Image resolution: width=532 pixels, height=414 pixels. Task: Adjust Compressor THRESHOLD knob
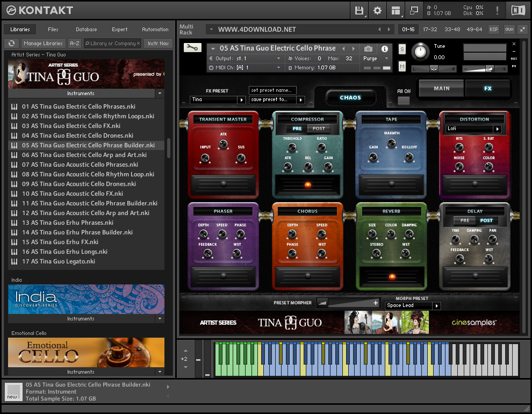point(292,148)
